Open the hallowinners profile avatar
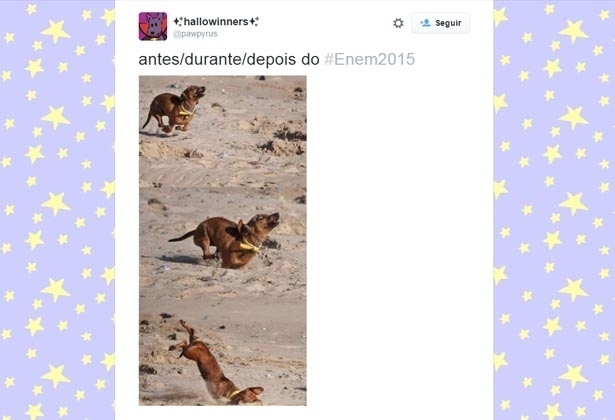The height and width of the screenshot is (420, 615). [x=153, y=26]
